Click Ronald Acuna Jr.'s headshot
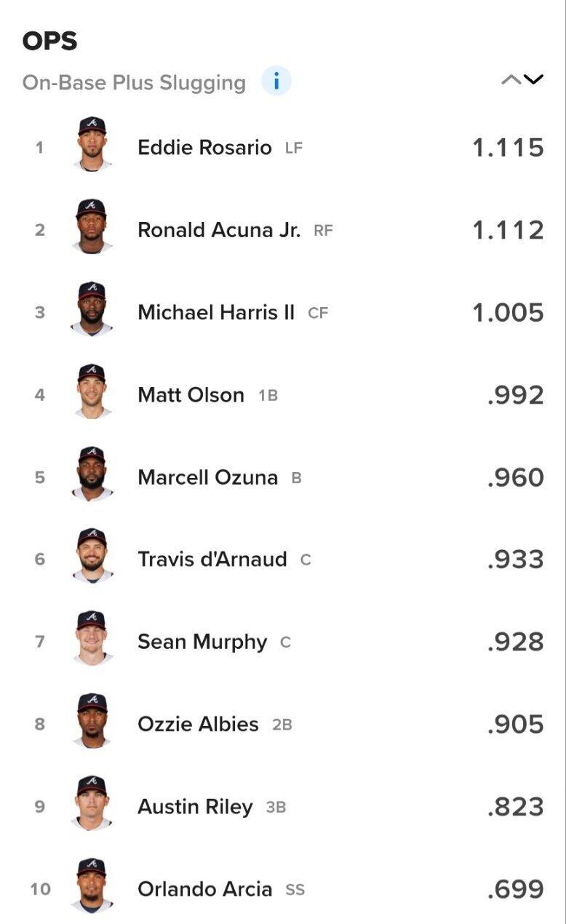The width and height of the screenshot is (566, 924). point(92,226)
